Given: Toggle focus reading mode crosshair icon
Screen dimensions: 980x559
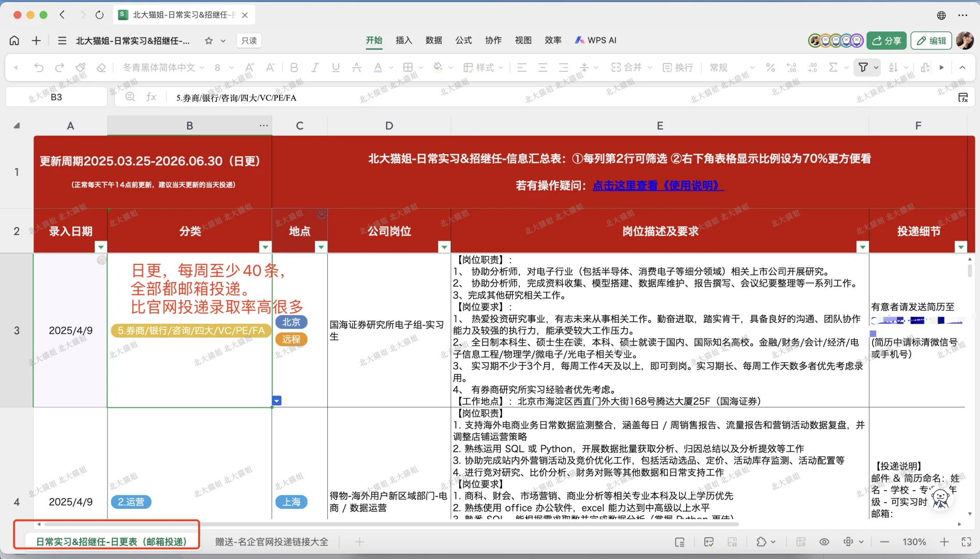Looking at the screenshot, I should 848,542.
